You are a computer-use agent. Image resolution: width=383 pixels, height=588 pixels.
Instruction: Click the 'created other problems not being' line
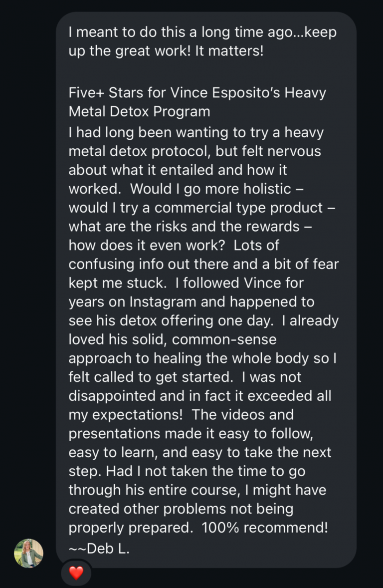pos(181,509)
